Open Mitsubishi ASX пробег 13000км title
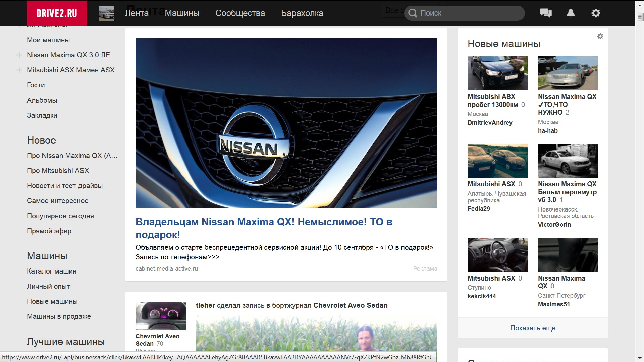Image resolution: width=644 pixels, height=362 pixels. (493, 101)
